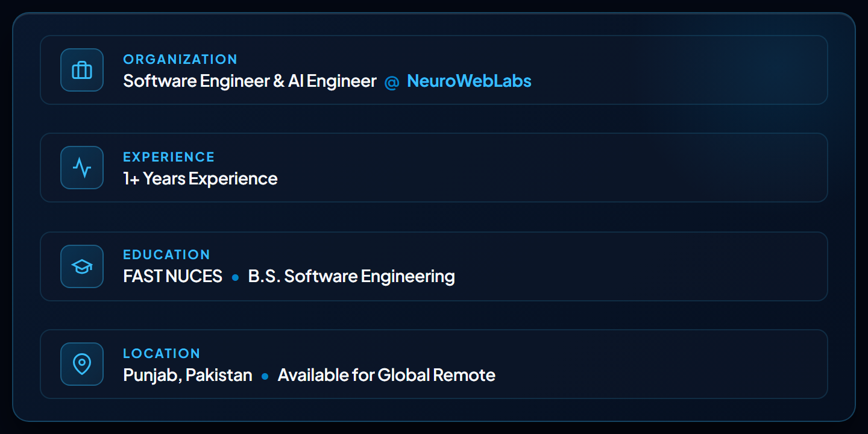Select the LOCATION heading label
Screen dimensions: 868x434
(162, 353)
